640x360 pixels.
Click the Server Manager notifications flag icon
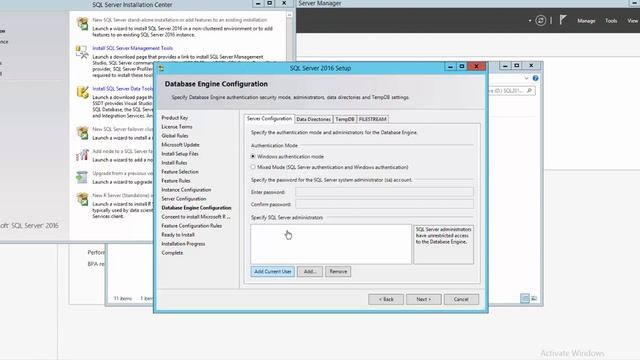pos(563,20)
